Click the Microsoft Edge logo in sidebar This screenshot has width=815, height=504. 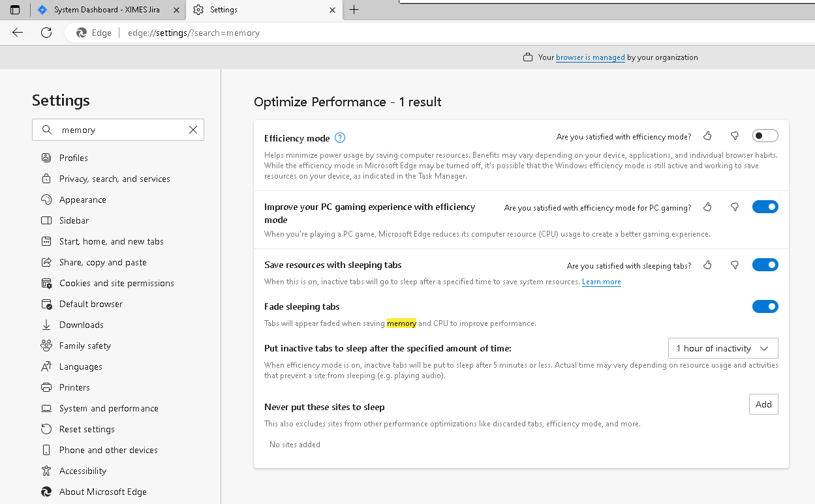tap(46, 492)
